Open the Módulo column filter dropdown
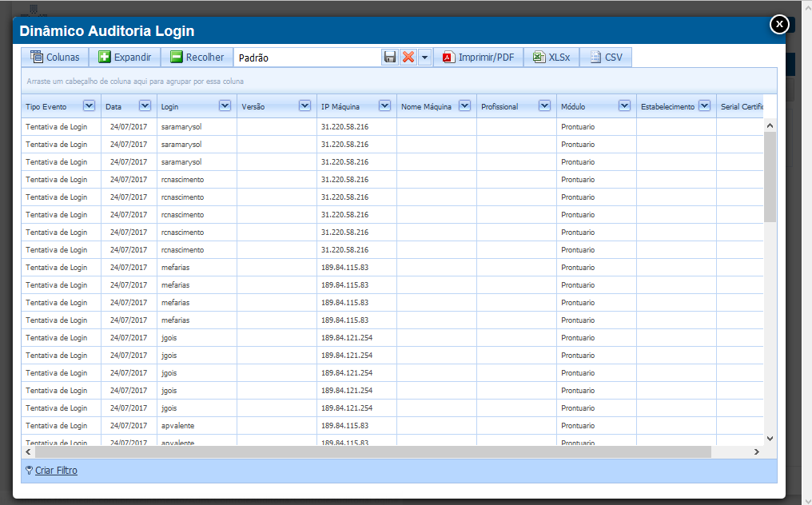Image resolution: width=812 pixels, height=505 pixels. pos(624,105)
